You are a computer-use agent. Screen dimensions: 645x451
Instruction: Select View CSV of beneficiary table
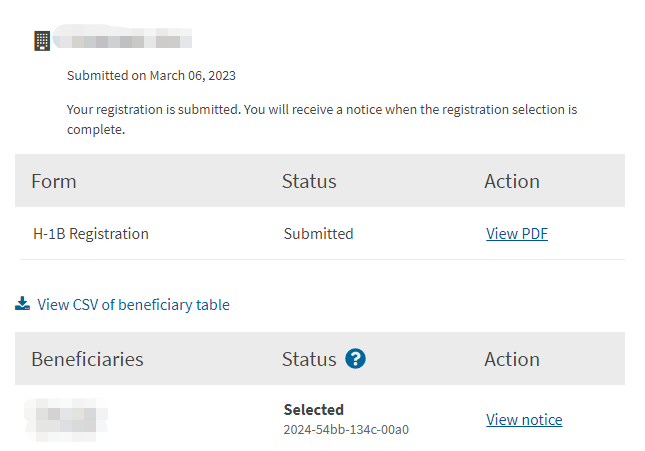click(133, 305)
